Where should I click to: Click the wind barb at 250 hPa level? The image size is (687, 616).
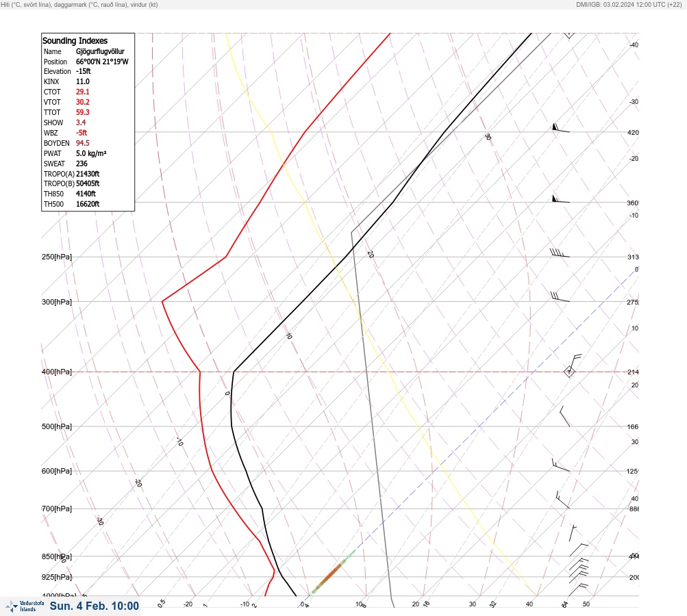click(x=560, y=253)
